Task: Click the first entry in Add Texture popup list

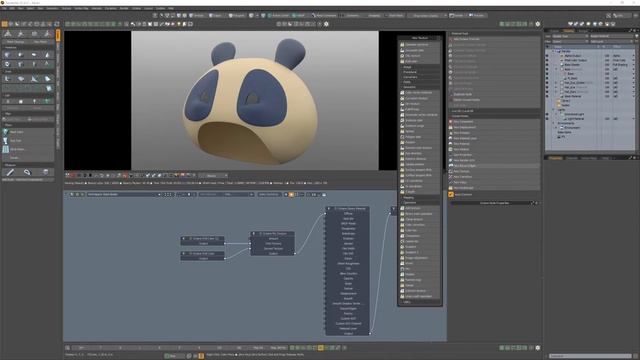Action: (x=420, y=45)
